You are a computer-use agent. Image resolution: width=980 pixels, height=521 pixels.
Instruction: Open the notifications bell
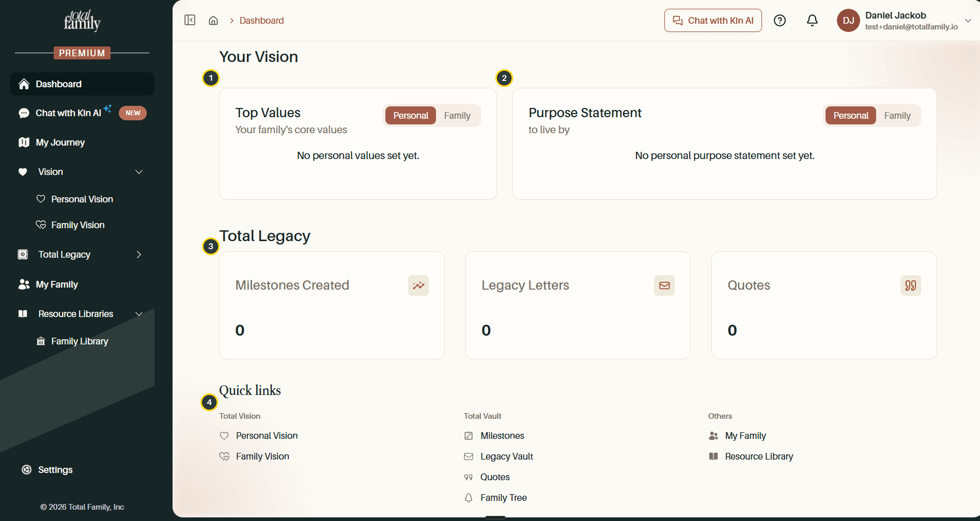(x=812, y=21)
